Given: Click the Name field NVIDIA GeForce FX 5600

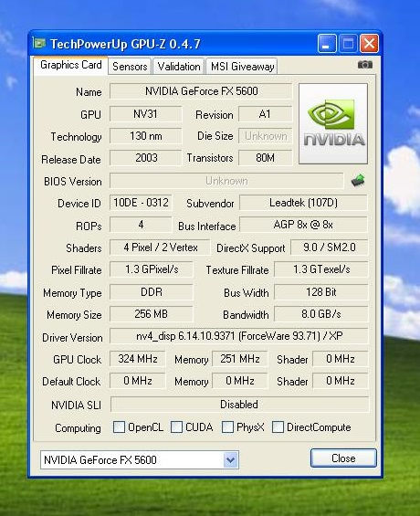Looking at the screenshot, I should [x=201, y=91].
